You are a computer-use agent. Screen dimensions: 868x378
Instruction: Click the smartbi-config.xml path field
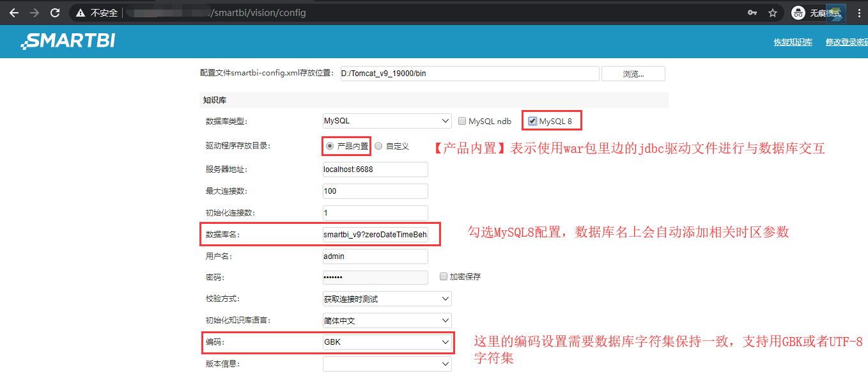point(469,74)
